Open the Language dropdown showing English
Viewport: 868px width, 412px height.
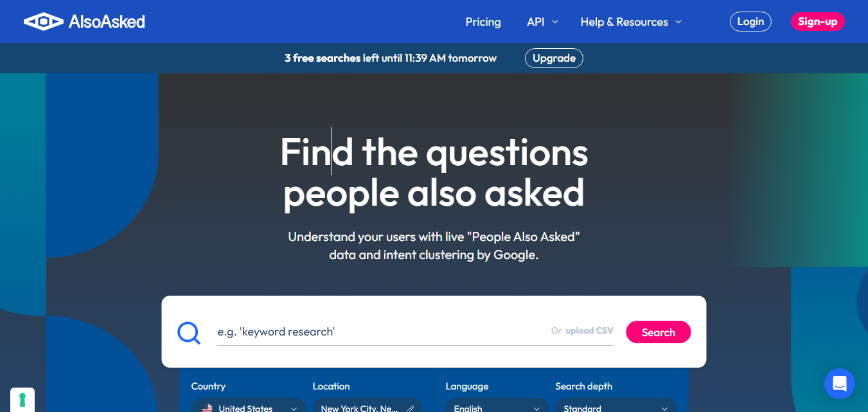coord(497,406)
